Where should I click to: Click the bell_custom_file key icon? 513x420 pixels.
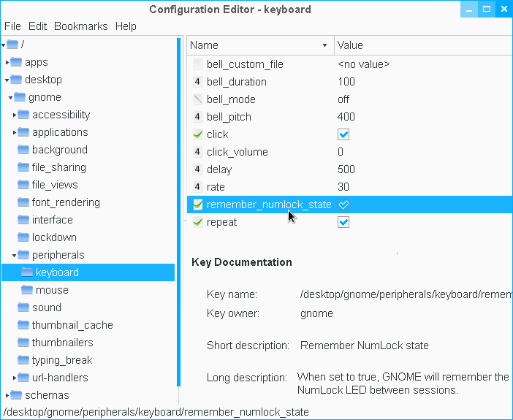point(197,64)
